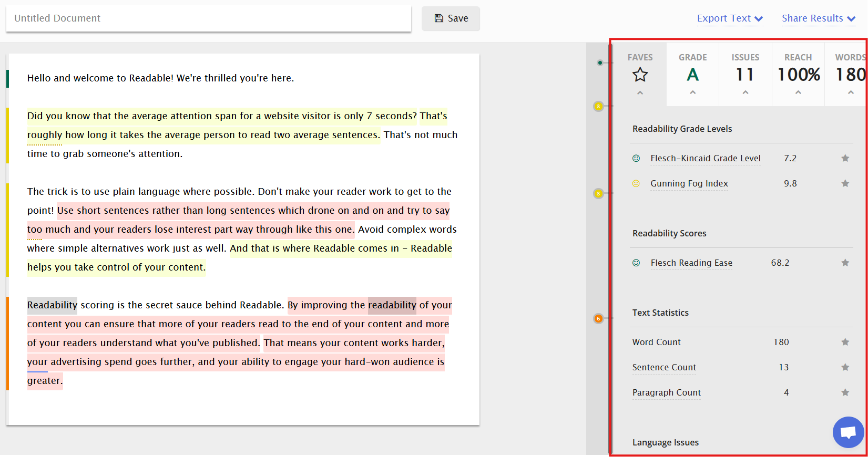The width and height of the screenshot is (868, 457).
Task: Click the 'Readability Scores' heading
Action: point(669,233)
